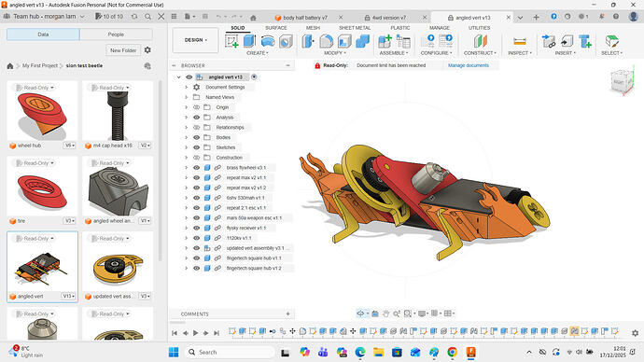Expand the Construction folder
Image resolution: width=644 pixels, height=362 pixels.
186,158
